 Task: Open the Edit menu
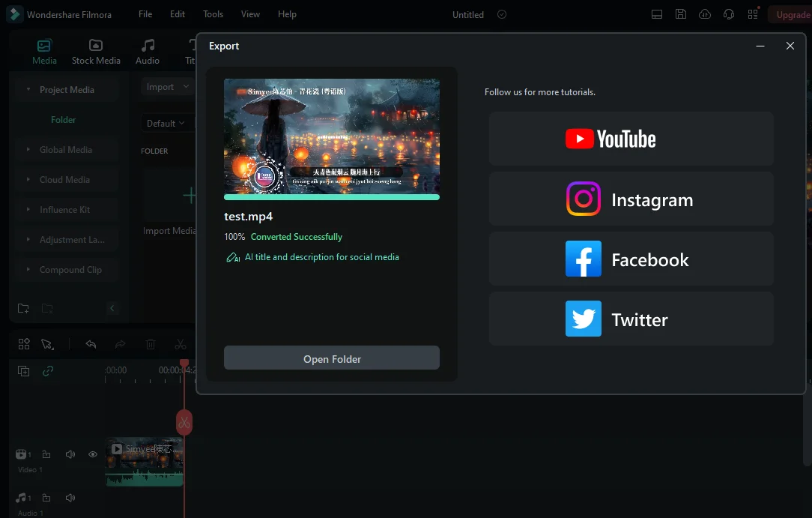click(177, 14)
